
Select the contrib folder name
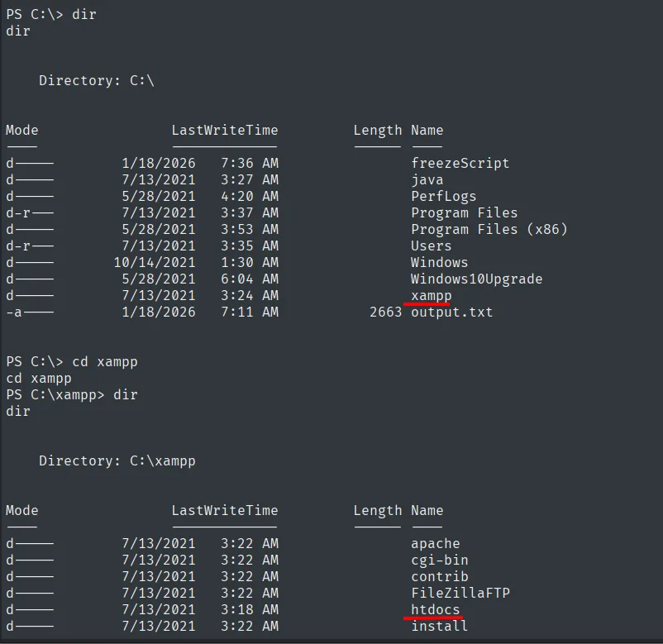click(x=439, y=576)
